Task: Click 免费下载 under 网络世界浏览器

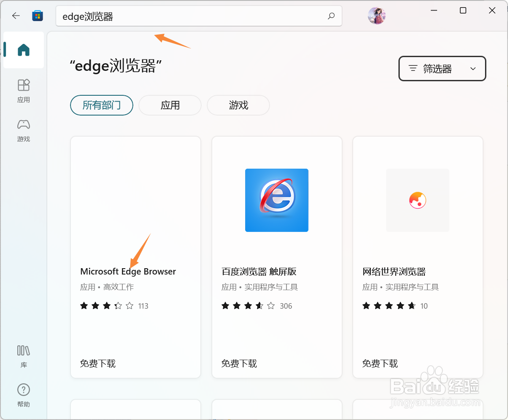Action: (380, 363)
